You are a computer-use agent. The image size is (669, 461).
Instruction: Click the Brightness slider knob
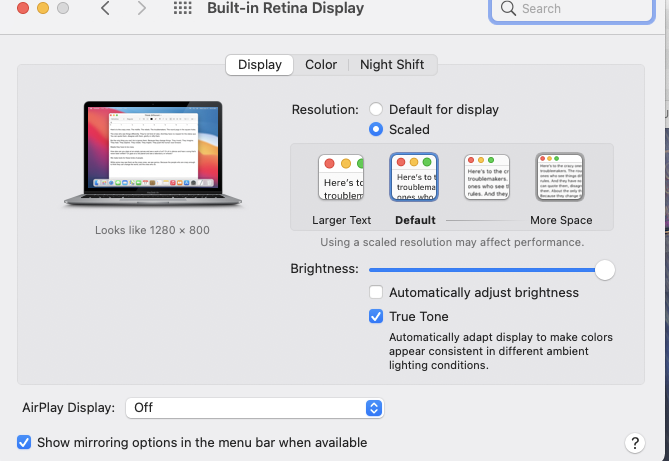coord(605,270)
